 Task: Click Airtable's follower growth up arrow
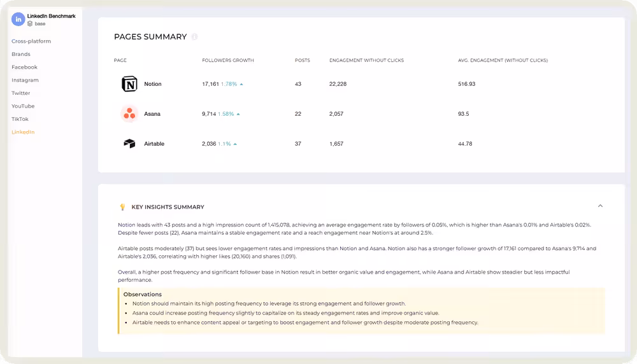(x=235, y=144)
